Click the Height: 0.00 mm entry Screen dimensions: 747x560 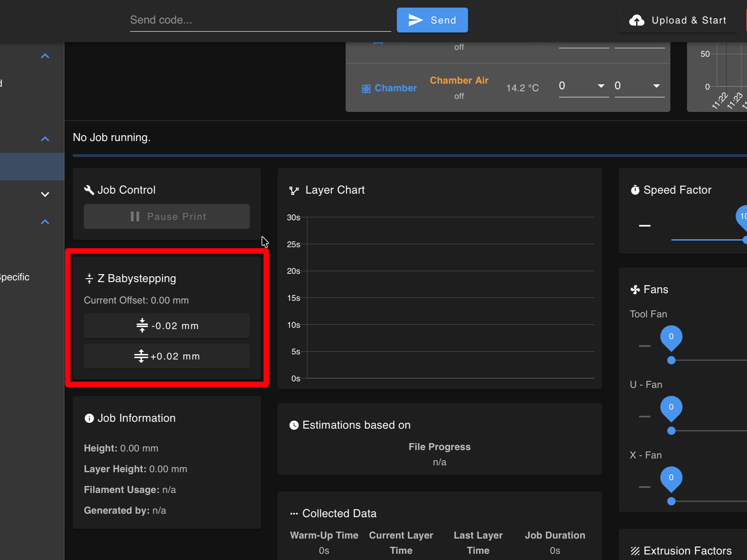point(121,448)
